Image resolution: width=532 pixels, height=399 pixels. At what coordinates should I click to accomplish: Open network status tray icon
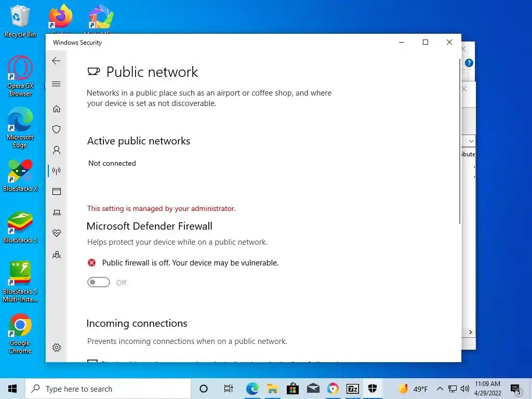point(453,389)
